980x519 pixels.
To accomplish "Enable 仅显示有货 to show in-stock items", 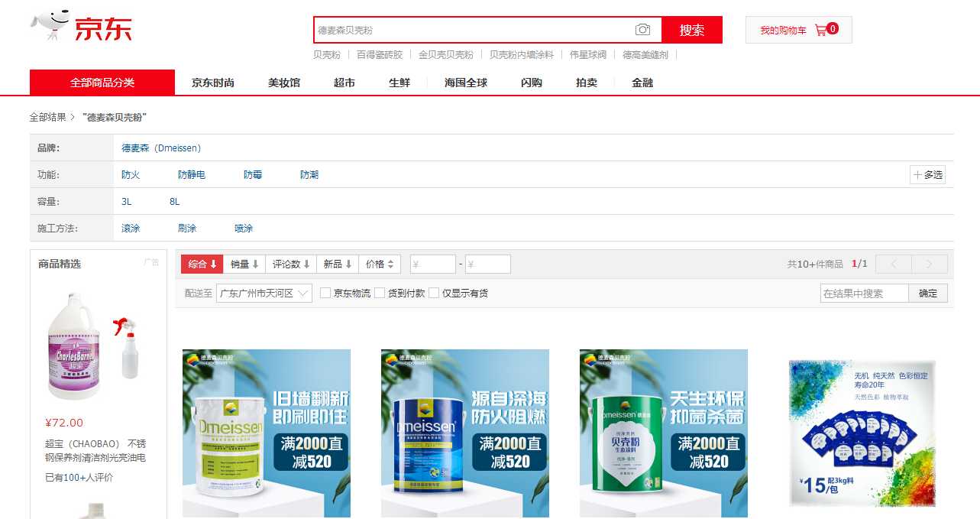I will 433,292.
